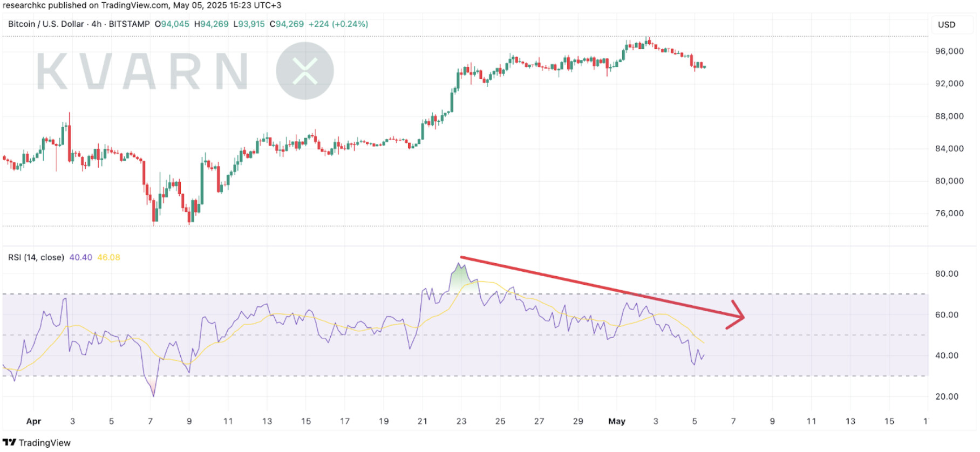Click the TradingView logo at bottom left
Image resolution: width=980 pixels, height=452 pixels.
(37, 442)
